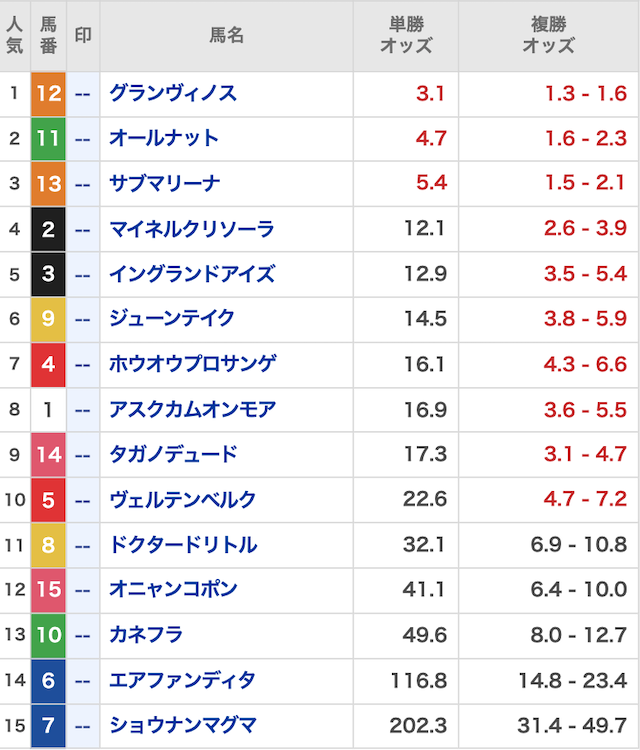Click the blue number 7 badge
This screenshot has height=750, width=640.
pos(48,725)
